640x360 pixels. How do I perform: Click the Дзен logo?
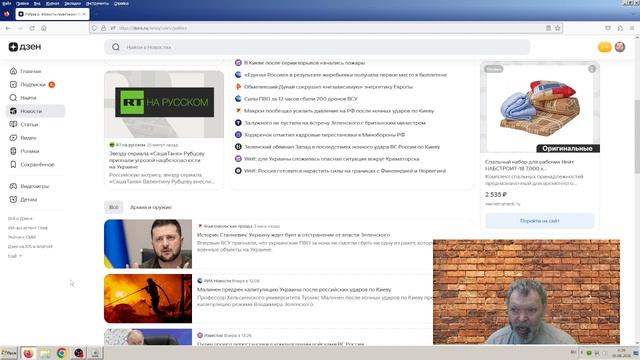(x=25, y=47)
